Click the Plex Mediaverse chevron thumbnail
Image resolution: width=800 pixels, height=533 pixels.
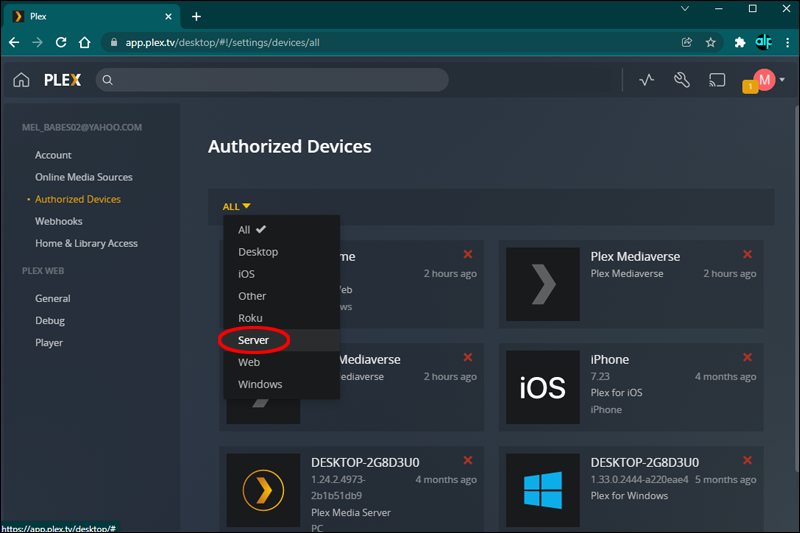point(543,284)
